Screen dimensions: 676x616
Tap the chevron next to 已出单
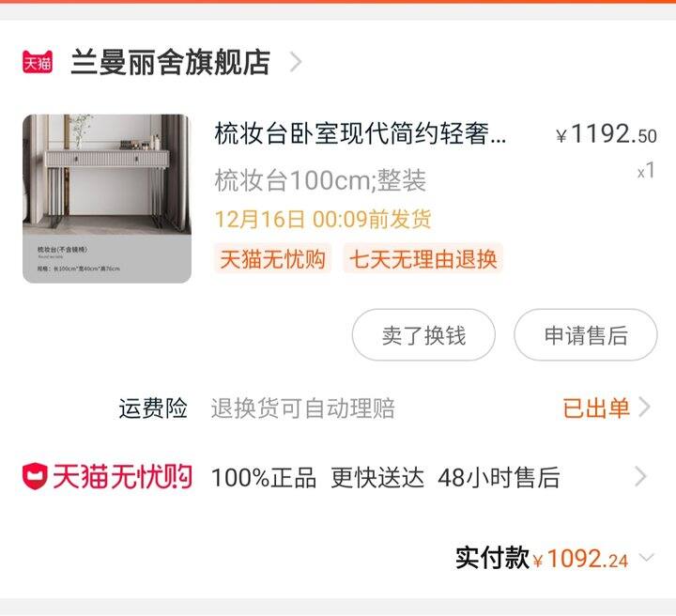tap(644, 408)
